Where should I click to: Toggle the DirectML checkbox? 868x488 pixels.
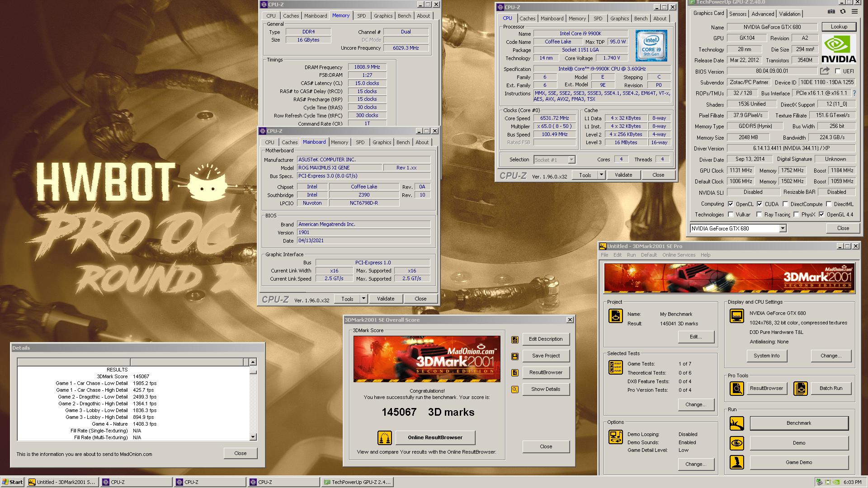pos(829,204)
